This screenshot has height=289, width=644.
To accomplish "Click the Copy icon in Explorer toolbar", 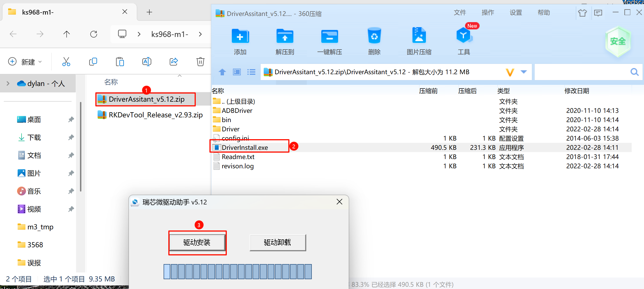I will 93,62.
